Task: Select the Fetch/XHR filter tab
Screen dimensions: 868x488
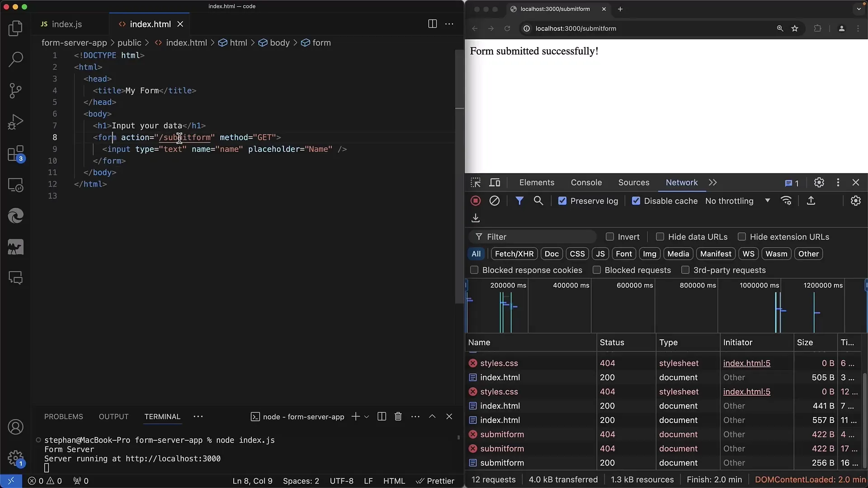Action: (x=514, y=254)
